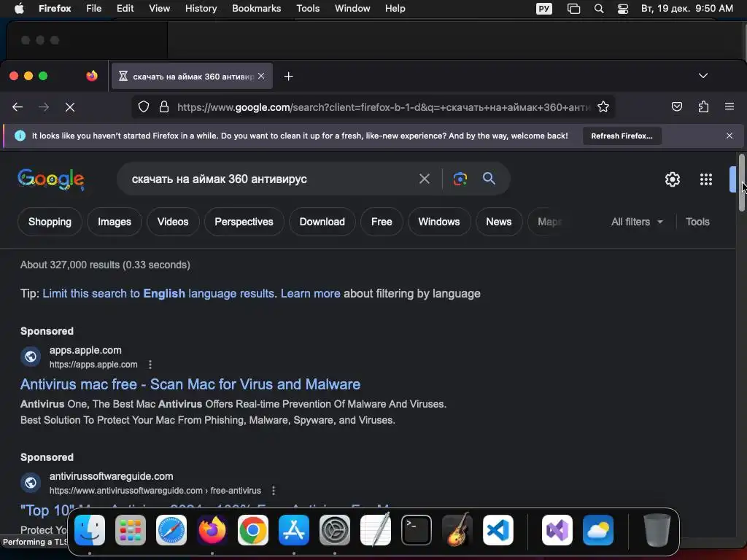Launch Google Chrome from the Dock

[x=253, y=530]
